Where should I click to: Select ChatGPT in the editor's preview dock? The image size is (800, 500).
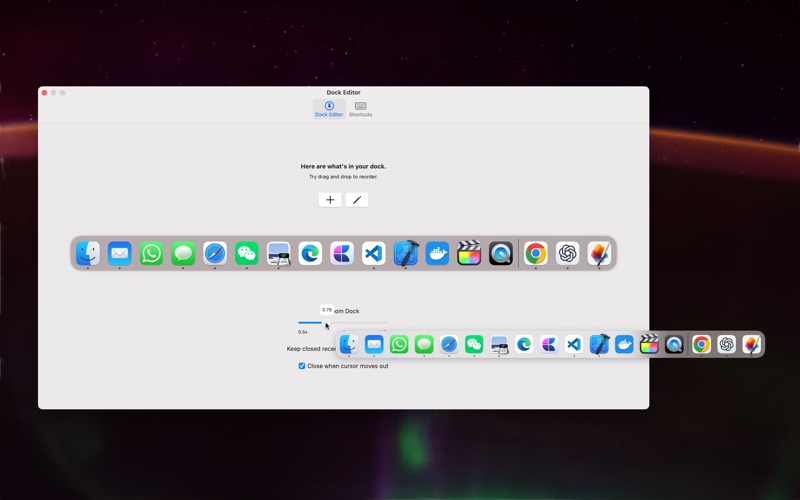(x=567, y=253)
